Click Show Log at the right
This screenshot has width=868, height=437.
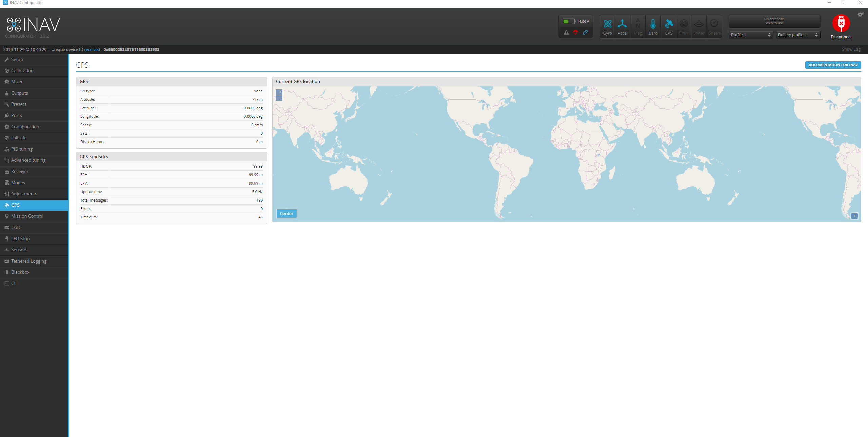coord(851,49)
